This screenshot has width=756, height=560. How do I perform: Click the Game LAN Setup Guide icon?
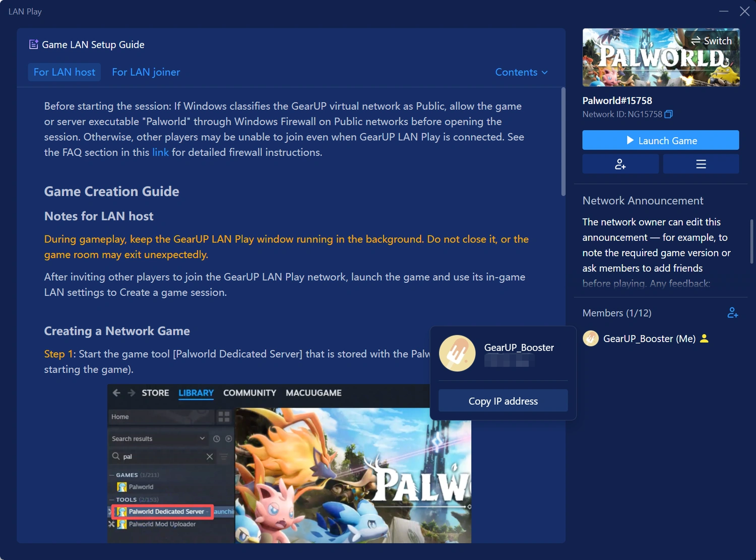click(x=34, y=44)
